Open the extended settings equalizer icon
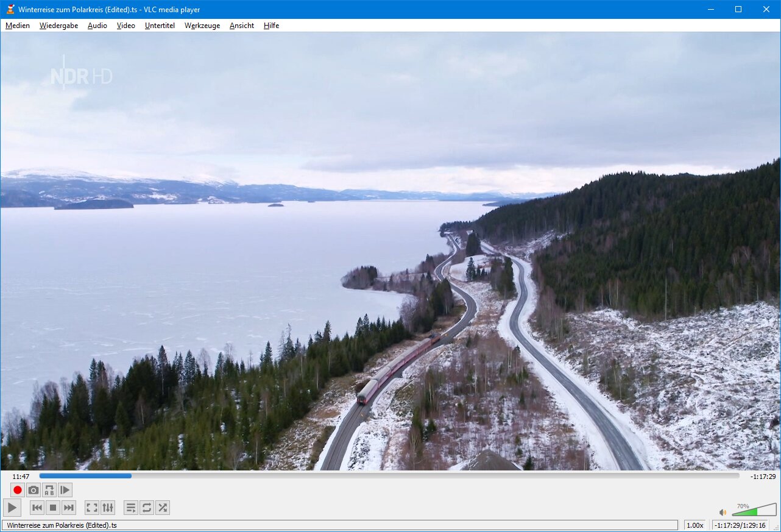The height and width of the screenshot is (532, 781). coord(108,508)
